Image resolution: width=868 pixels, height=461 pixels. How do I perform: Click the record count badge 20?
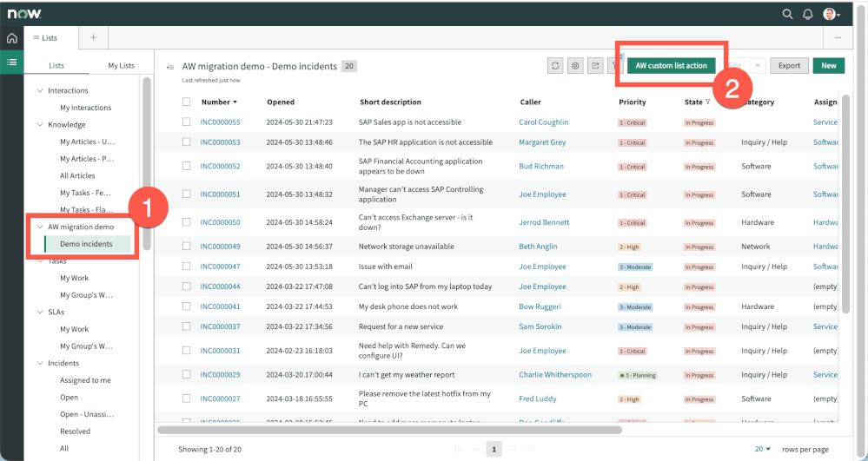(x=348, y=66)
